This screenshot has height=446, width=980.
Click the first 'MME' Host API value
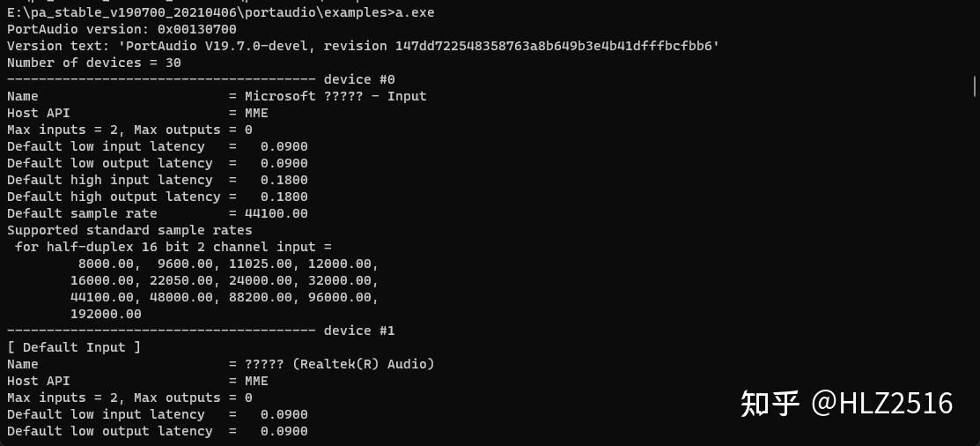(256, 113)
